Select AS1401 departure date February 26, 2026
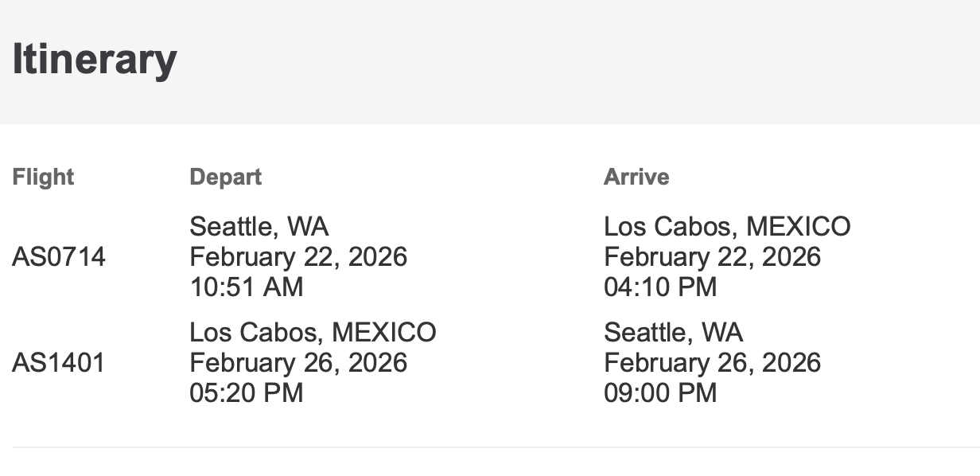 pyautogui.click(x=298, y=363)
